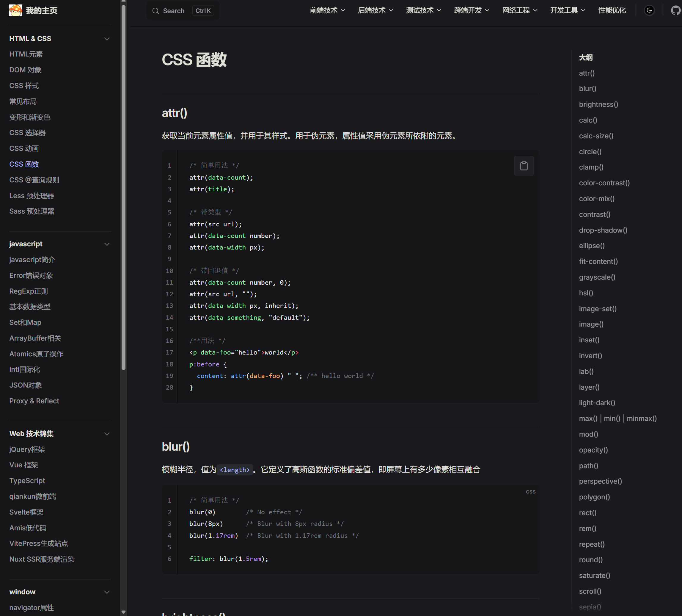Screen dimensions: 682x616
Task: Open the 开发工具 dropdown menu
Action: click(567, 10)
